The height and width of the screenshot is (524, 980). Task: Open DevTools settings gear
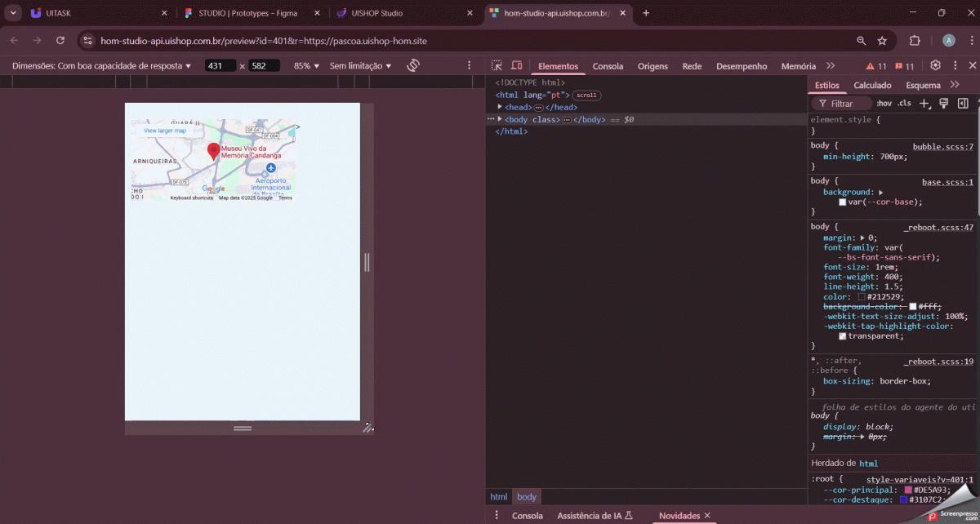(935, 65)
